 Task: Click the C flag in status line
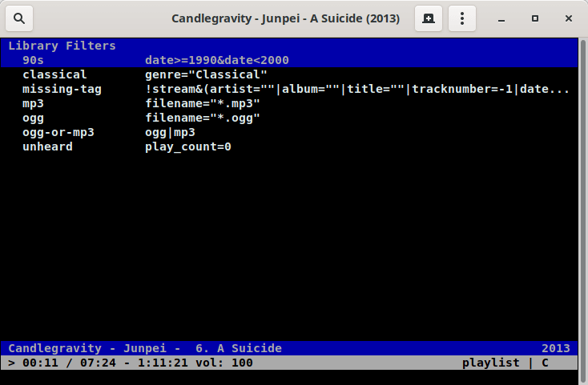tap(545, 363)
